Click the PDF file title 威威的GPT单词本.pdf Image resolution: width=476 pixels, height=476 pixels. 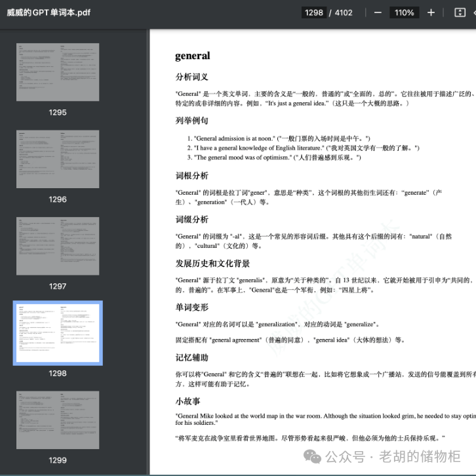click(49, 12)
